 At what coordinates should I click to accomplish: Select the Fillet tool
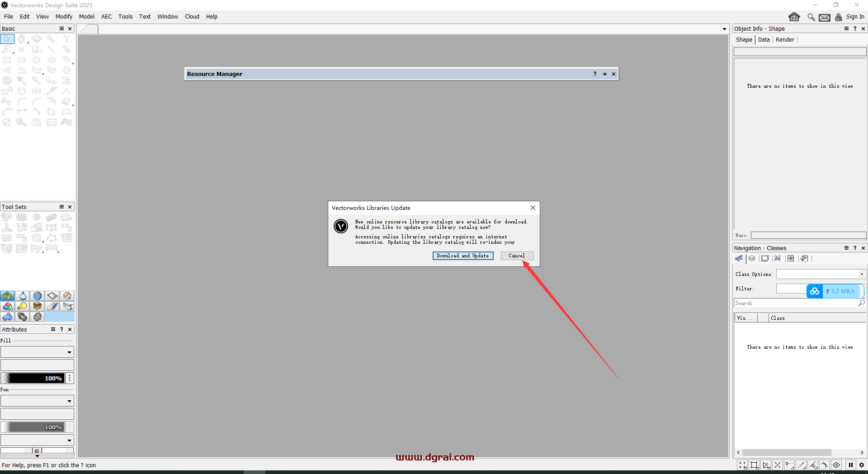tap(22, 102)
